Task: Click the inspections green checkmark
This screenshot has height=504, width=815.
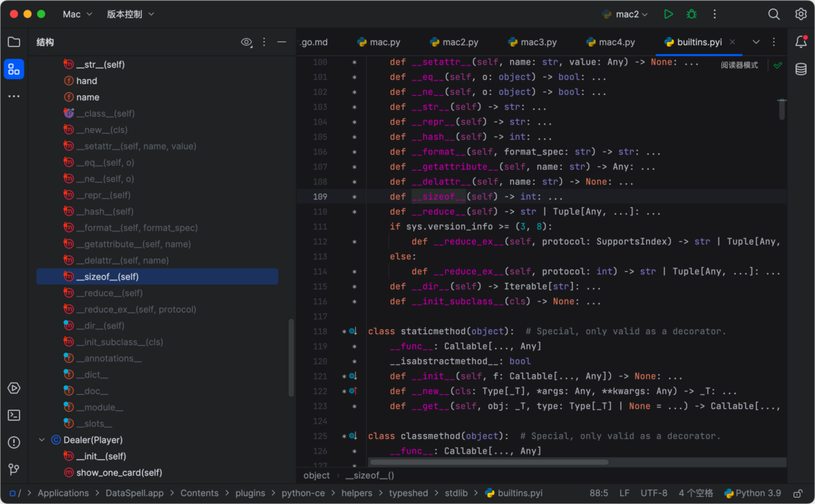Action: 777,65
